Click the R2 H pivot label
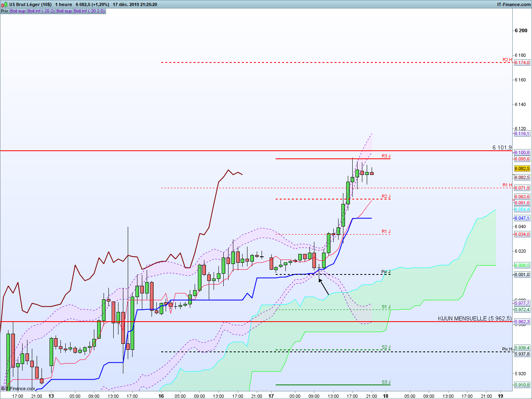 (507, 60)
